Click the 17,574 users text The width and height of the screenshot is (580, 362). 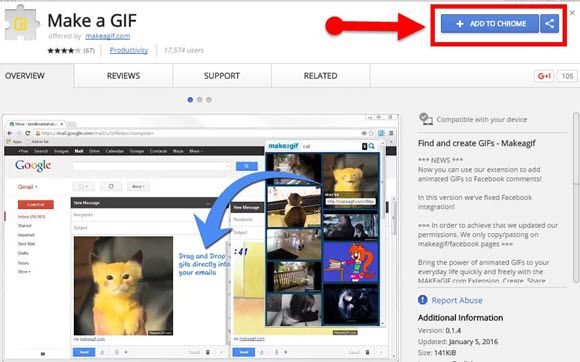(x=184, y=50)
